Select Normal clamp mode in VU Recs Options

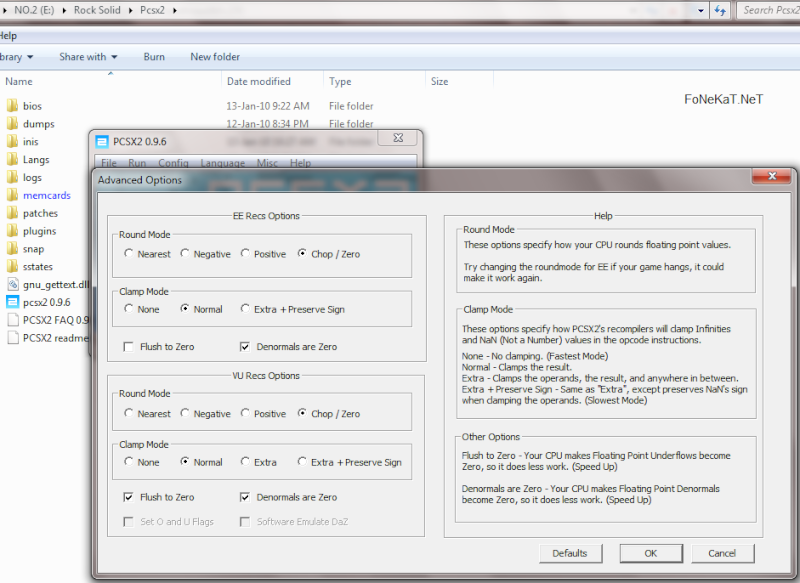tap(185, 462)
